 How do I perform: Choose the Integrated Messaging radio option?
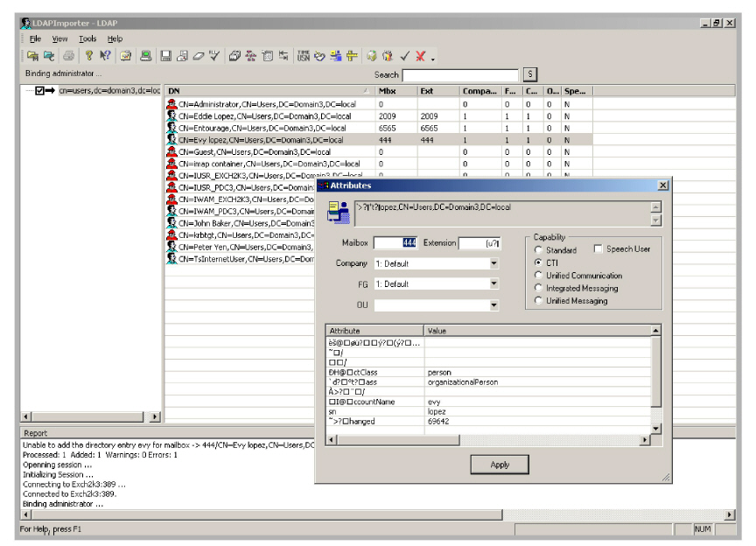pyautogui.click(x=538, y=288)
